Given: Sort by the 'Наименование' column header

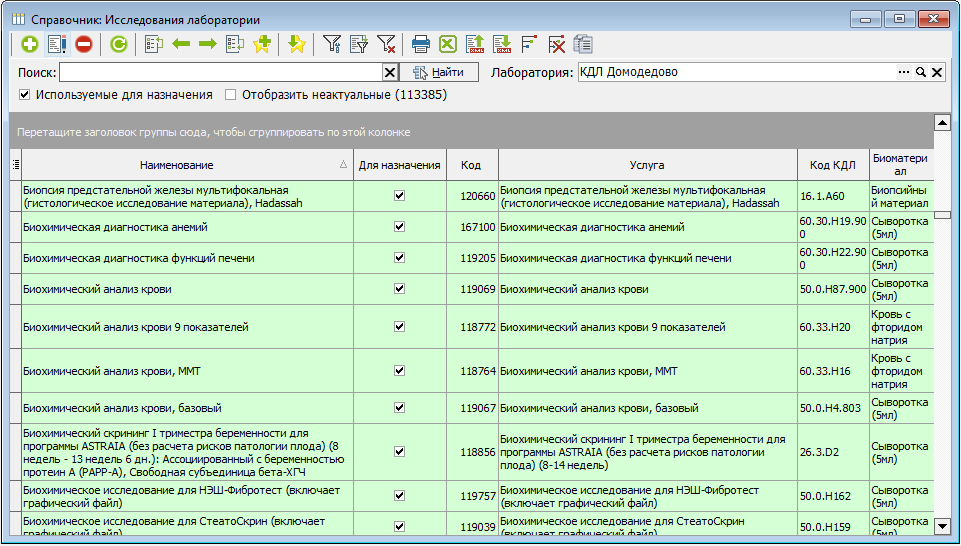Looking at the screenshot, I should point(177,165).
